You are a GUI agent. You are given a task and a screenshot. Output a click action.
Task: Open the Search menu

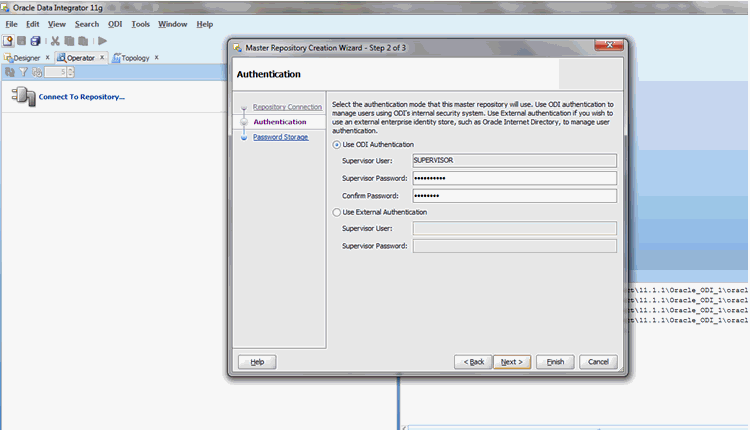click(87, 24)
